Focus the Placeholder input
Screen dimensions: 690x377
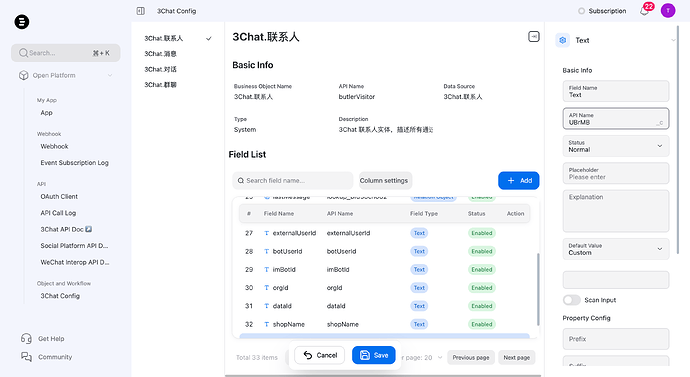[x=616, y=173]
